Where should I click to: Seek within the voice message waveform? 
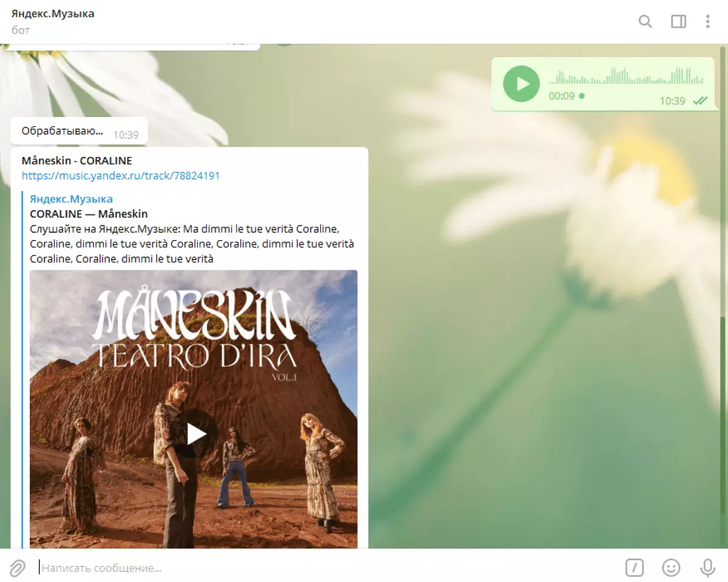tap(626, 76)
